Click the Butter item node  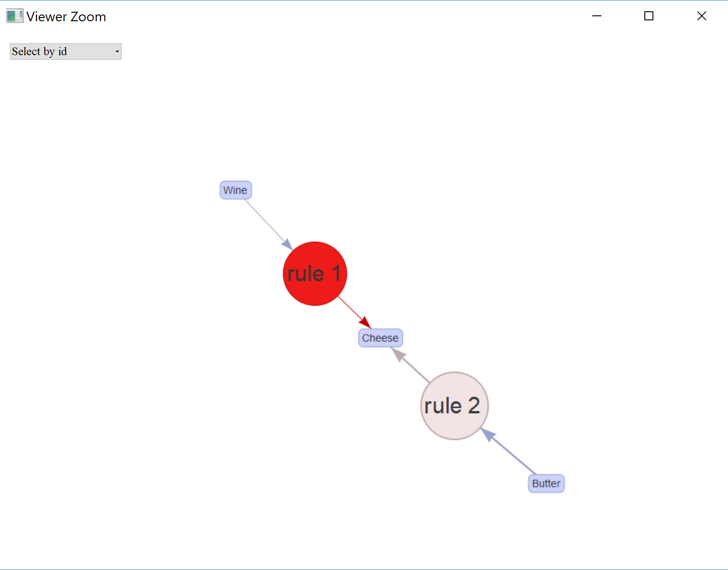[546, 484]
